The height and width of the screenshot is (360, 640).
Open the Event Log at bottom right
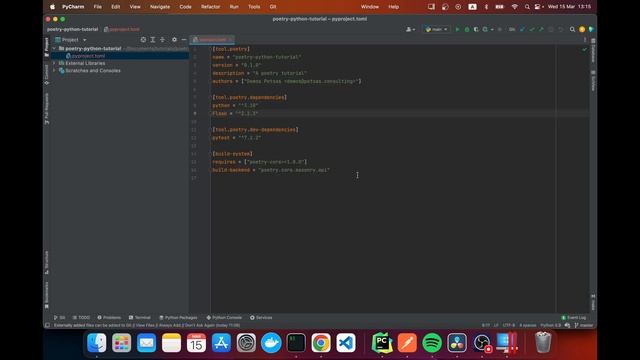coord(573,318)
